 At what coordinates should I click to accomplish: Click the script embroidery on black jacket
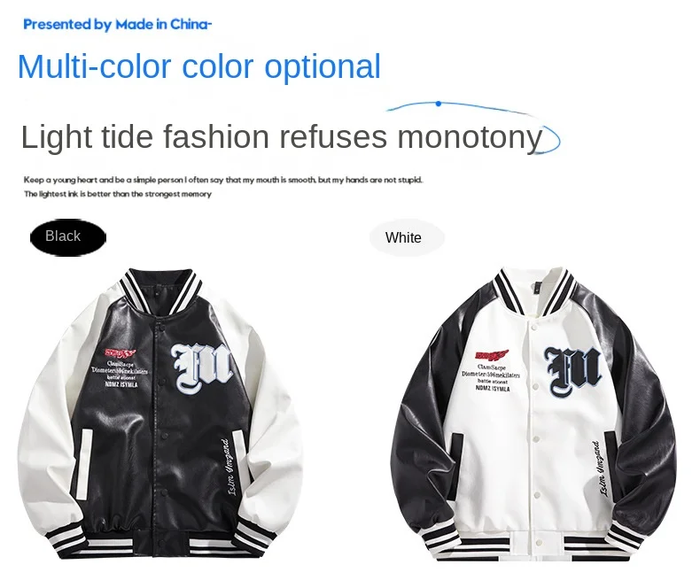(x=235, y=467)
